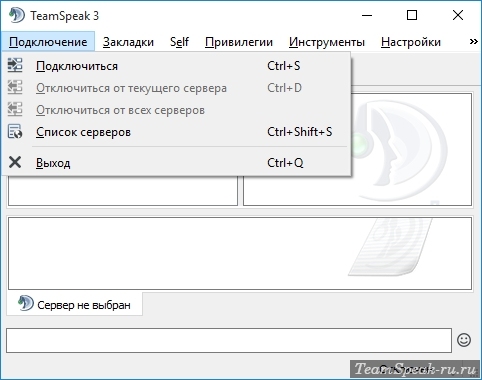This screenshot has width=482, height=380.
Task: Select Отключиться от текущего сервера entry
Action: pyautogui.click(x=177, y=88)
